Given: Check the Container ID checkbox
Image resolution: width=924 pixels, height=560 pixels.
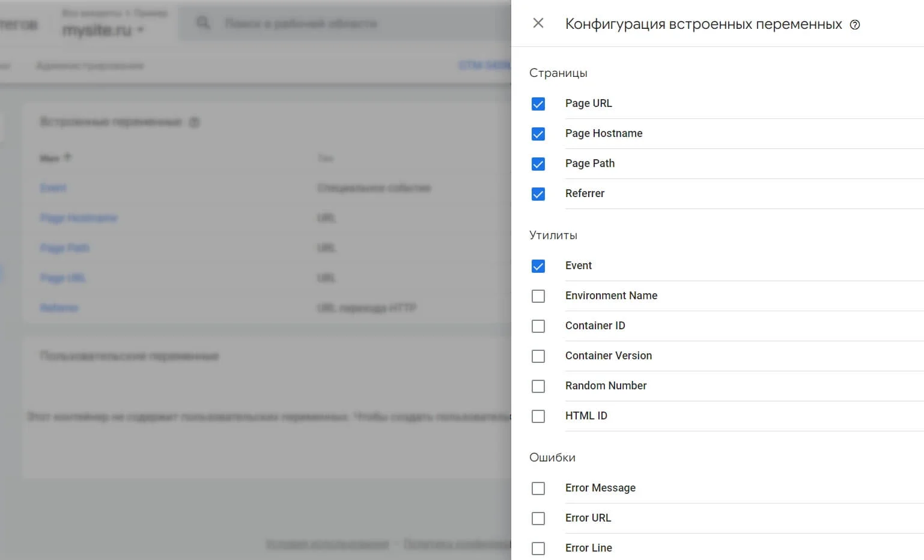Looking at the screenshot, I should pyautogui.click(x=538, y=326).
